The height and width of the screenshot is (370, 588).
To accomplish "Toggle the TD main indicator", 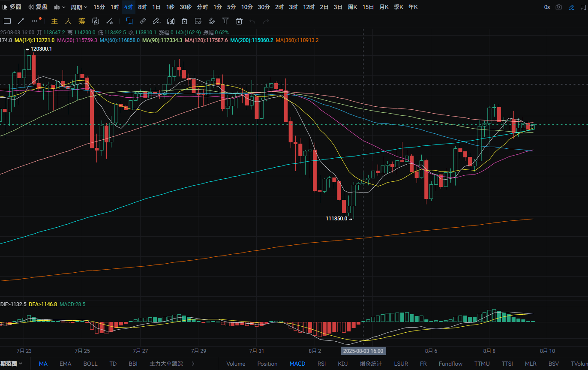I will tap(113, 364).
